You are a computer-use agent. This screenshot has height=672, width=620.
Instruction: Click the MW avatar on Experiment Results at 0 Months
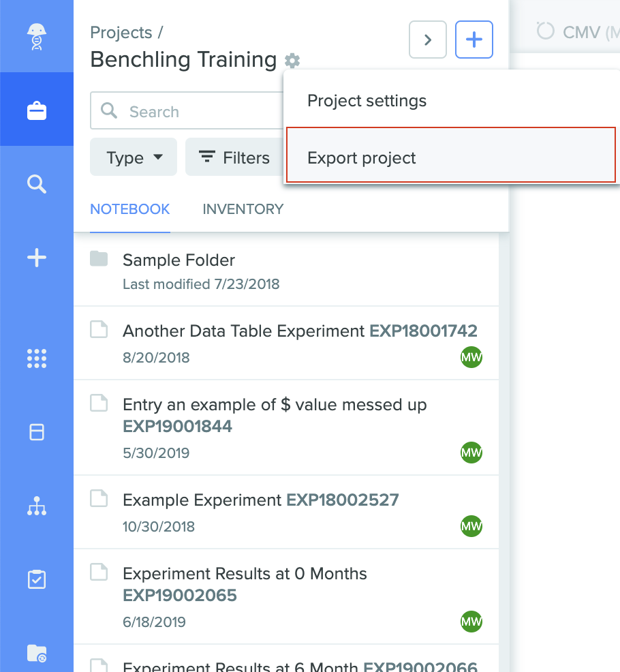pos(471,622)
